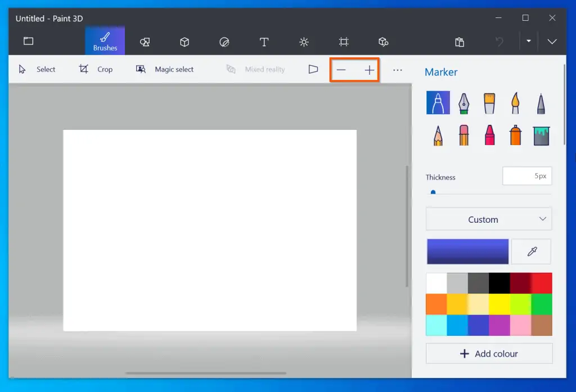Open the Effects panel

pos(304,42)
